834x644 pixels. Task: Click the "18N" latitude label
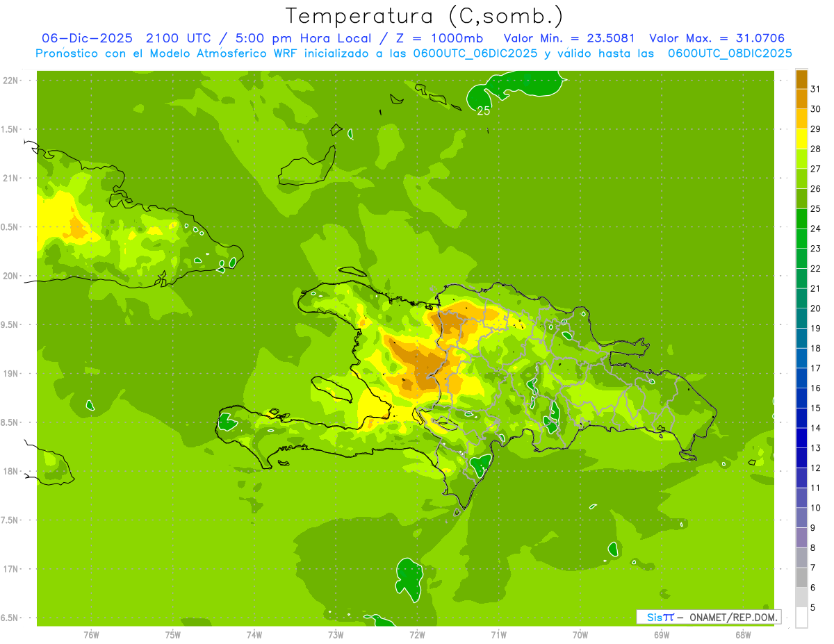[11, 471]
